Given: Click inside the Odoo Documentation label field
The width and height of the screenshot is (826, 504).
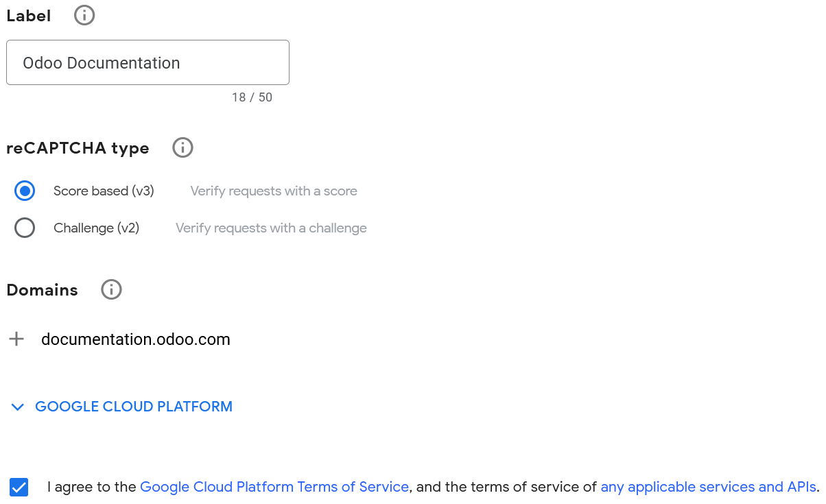Looking at the screenshot, I should point(147,62).
